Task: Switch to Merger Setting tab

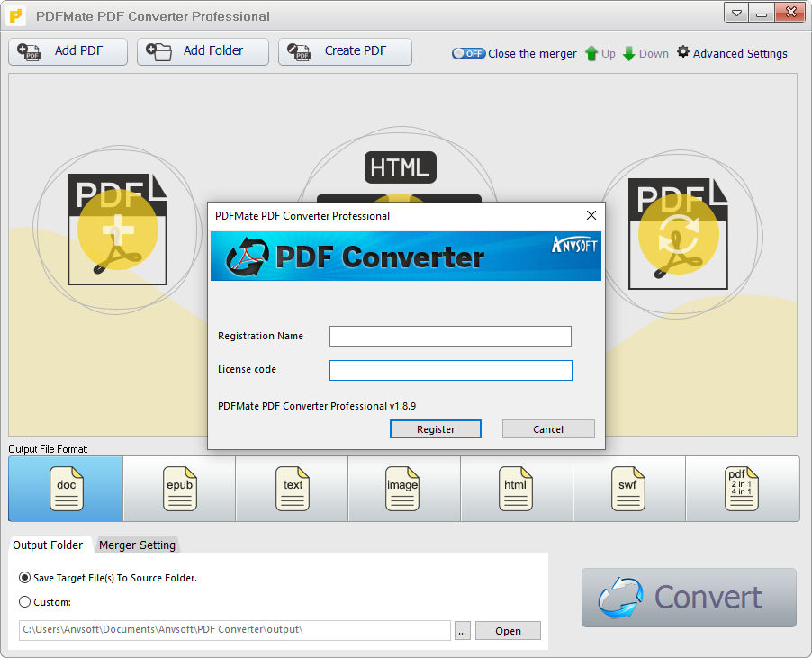Action: click(x=137, y=545)
